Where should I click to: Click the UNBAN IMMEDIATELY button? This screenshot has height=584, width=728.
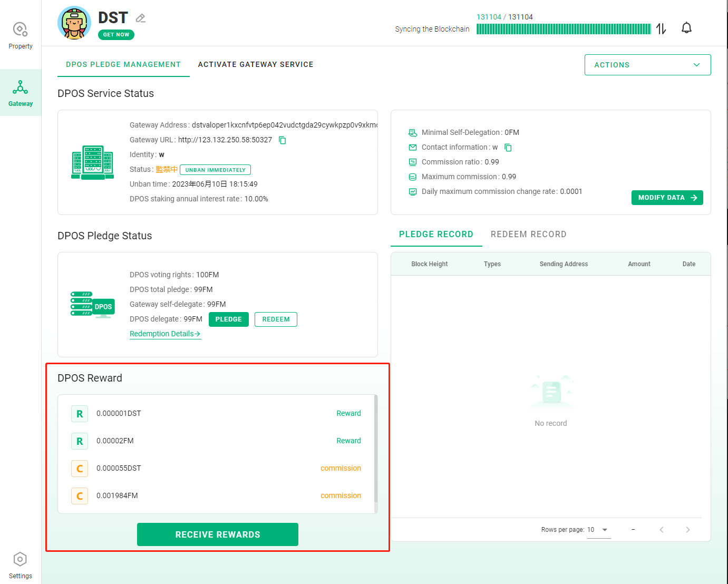[x=215, y=170]
